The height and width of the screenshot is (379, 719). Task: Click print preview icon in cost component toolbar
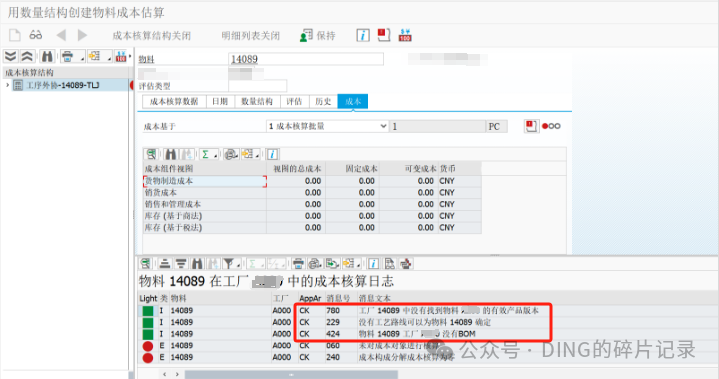[231, 154]
